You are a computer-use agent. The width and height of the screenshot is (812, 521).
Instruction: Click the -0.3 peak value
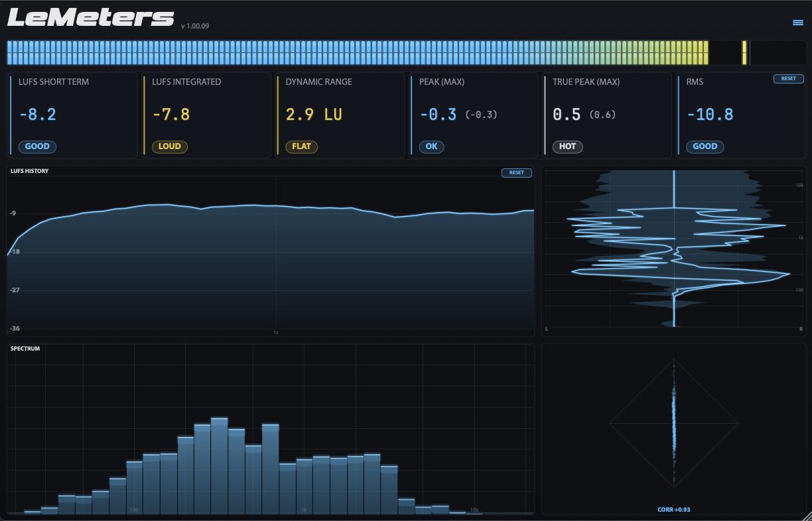coord(439,115)
